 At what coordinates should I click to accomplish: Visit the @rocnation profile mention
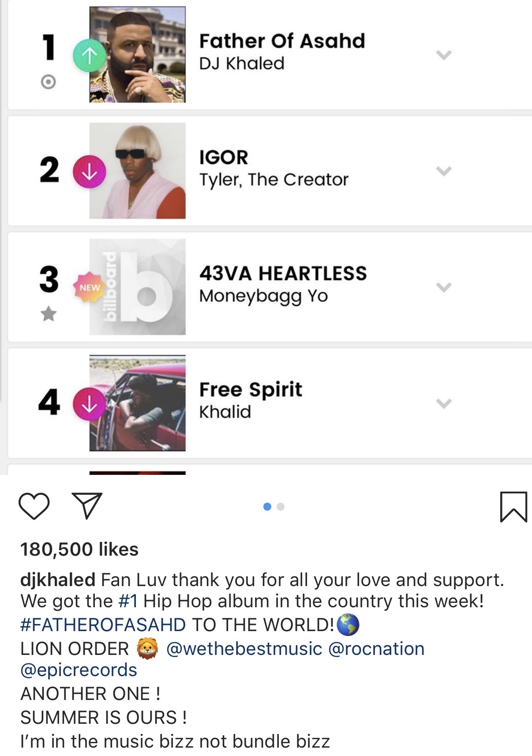coord(376,649)
